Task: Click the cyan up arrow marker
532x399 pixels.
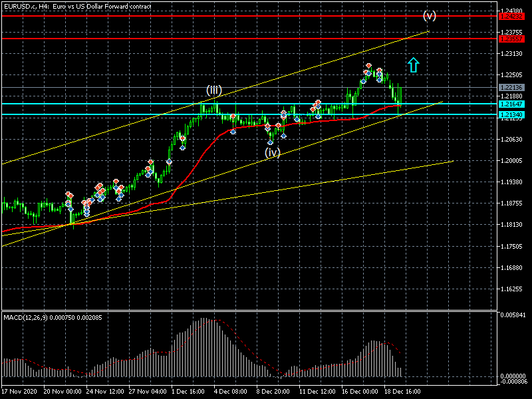Action: click(x=414, y=65)
